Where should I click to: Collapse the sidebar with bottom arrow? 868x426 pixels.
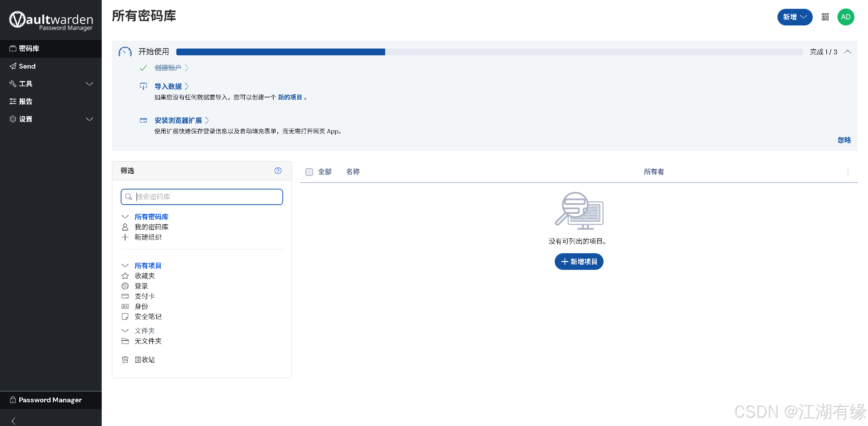pyautogui.click(x=14, y=421)
